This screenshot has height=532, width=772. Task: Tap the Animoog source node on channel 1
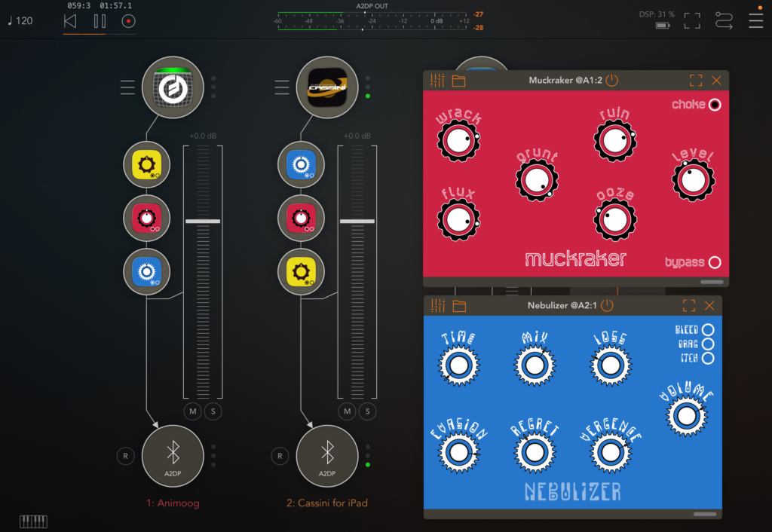(x=173, y=87)
